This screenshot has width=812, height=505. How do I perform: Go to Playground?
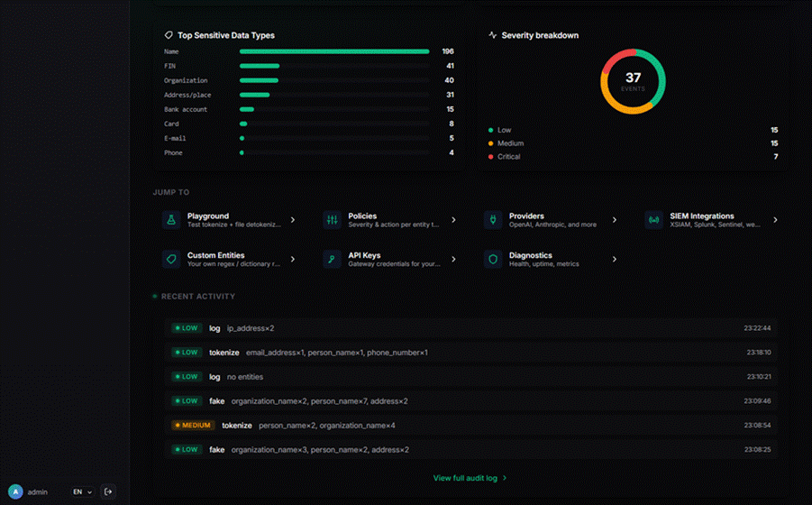tap(230, 220)
